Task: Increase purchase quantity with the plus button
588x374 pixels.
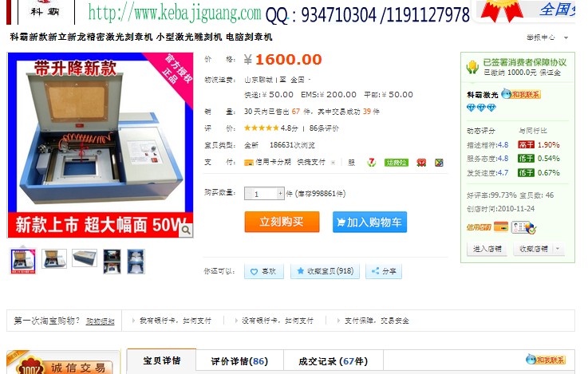Action: [280, 193]
